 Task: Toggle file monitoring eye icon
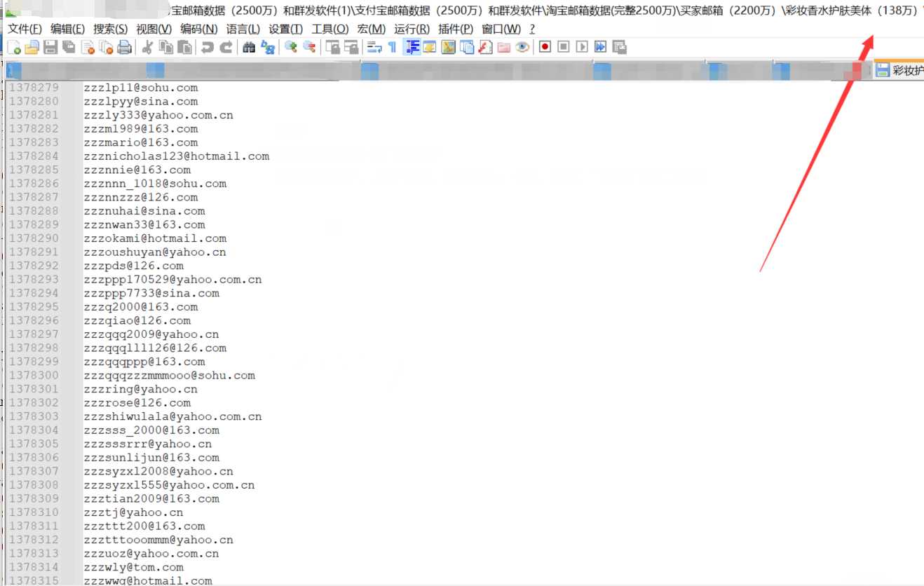click(x=522, y=47)
